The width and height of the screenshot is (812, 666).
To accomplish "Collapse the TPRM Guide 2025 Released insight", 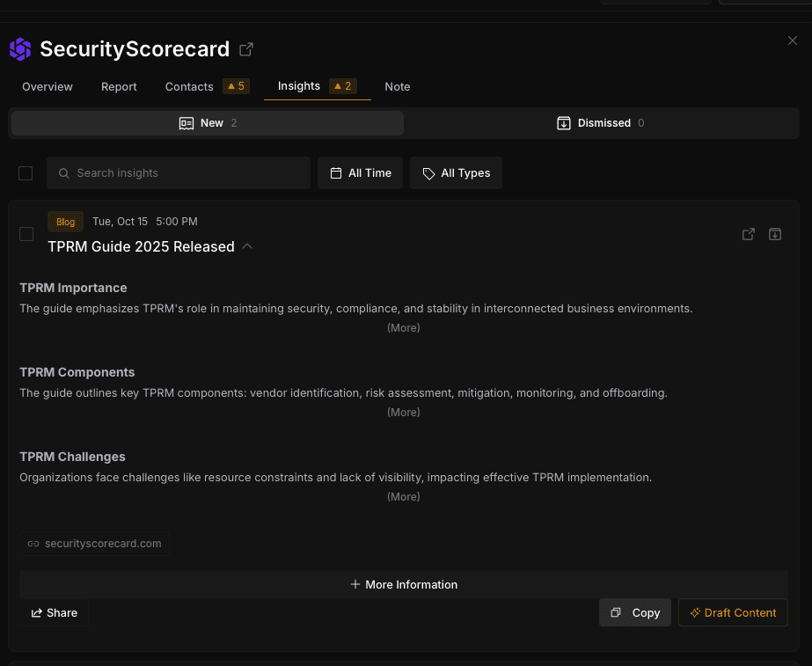I will [247, 246].
